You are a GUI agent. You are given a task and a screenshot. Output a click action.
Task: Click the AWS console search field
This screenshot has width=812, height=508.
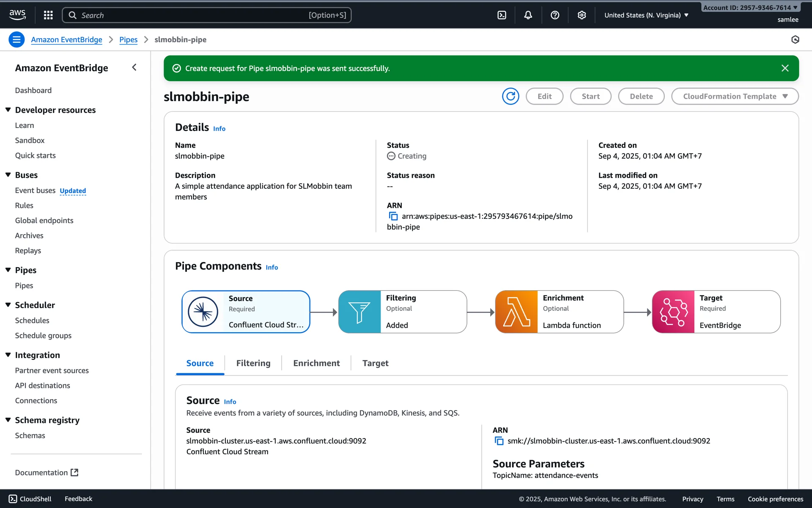pos(206,15)
